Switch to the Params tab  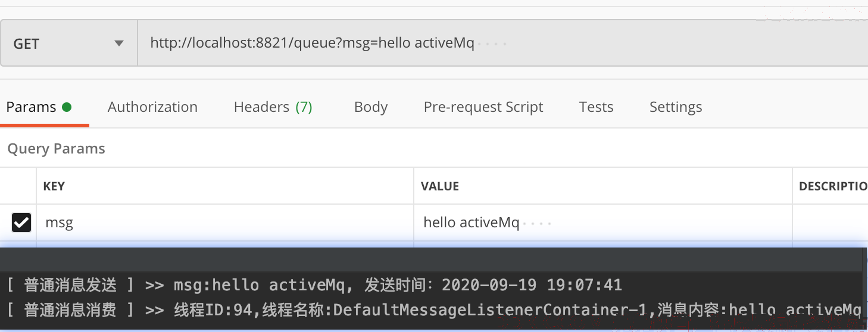coord(39,107)
